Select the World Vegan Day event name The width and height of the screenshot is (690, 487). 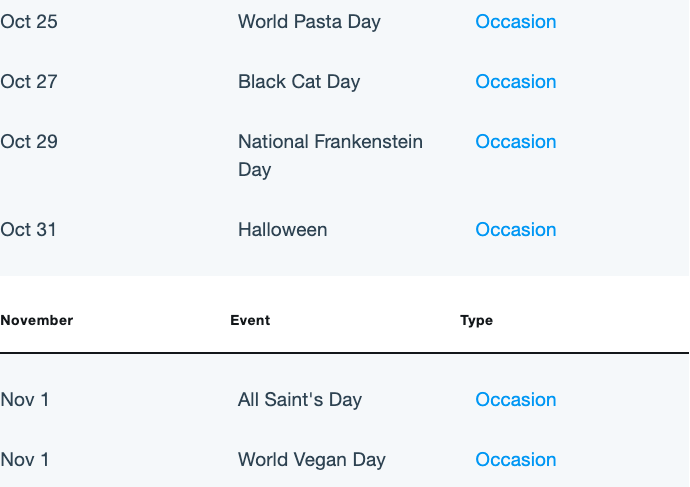pos(312,460)
